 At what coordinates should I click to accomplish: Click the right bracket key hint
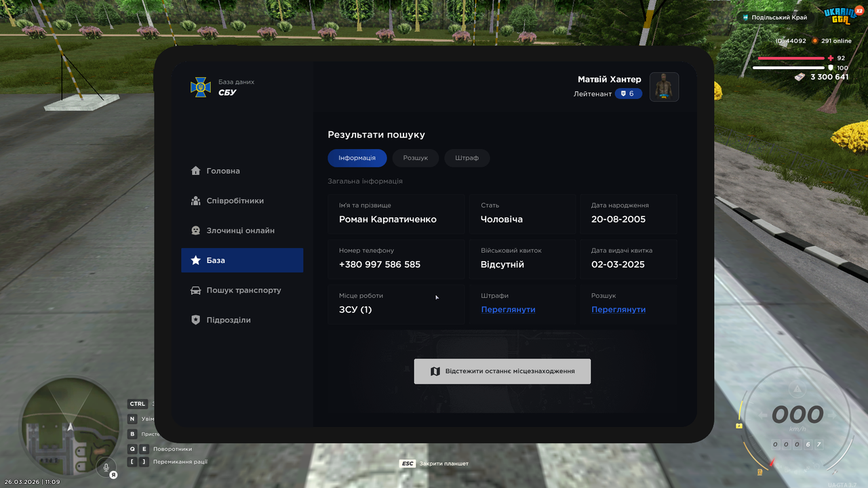pos(144,462)
